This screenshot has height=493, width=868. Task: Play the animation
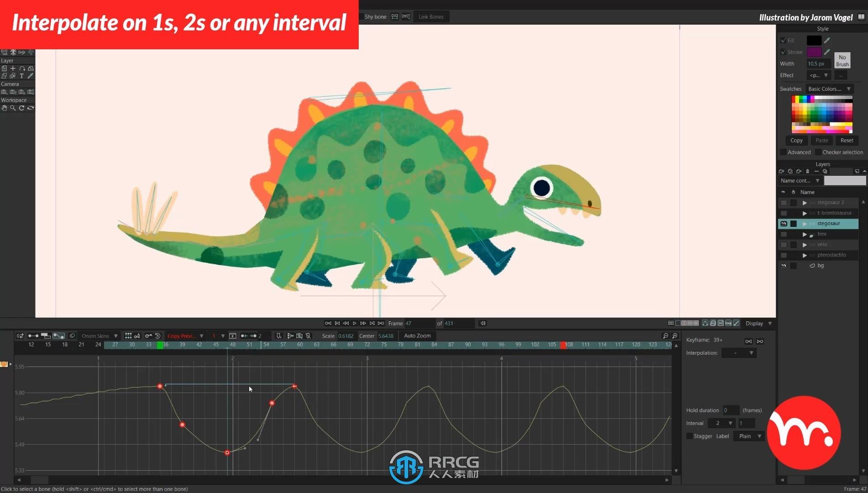pyautogui.click(x=355, y=323)
